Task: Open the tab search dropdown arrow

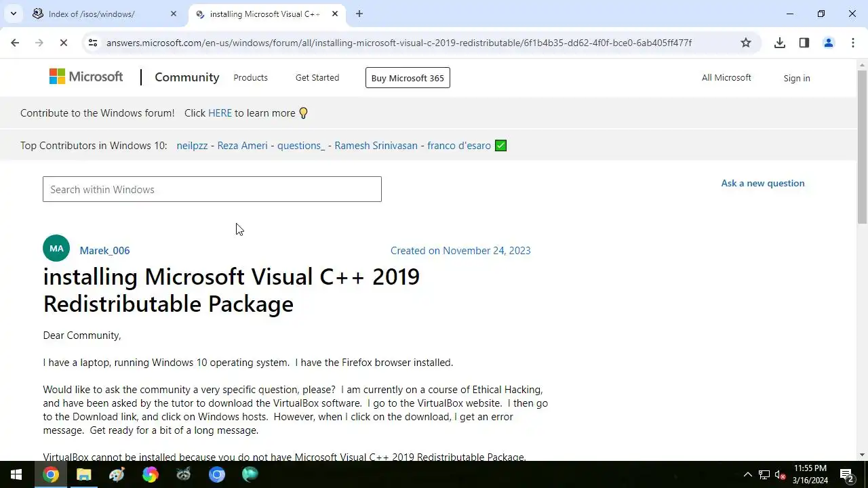Action: pyautogui.click(x=13, y=14)
